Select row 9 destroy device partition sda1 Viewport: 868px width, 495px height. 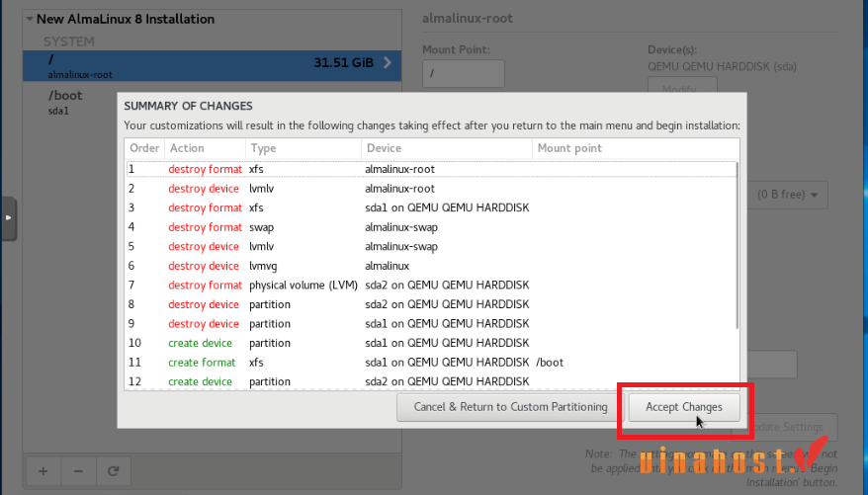coord(431,324)
